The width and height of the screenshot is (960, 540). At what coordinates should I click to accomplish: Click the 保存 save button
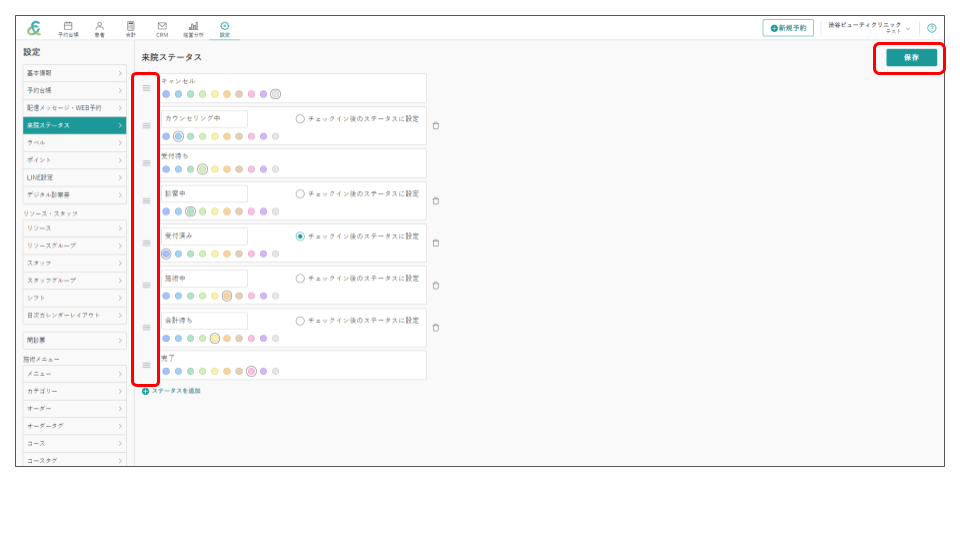point(911,58)
